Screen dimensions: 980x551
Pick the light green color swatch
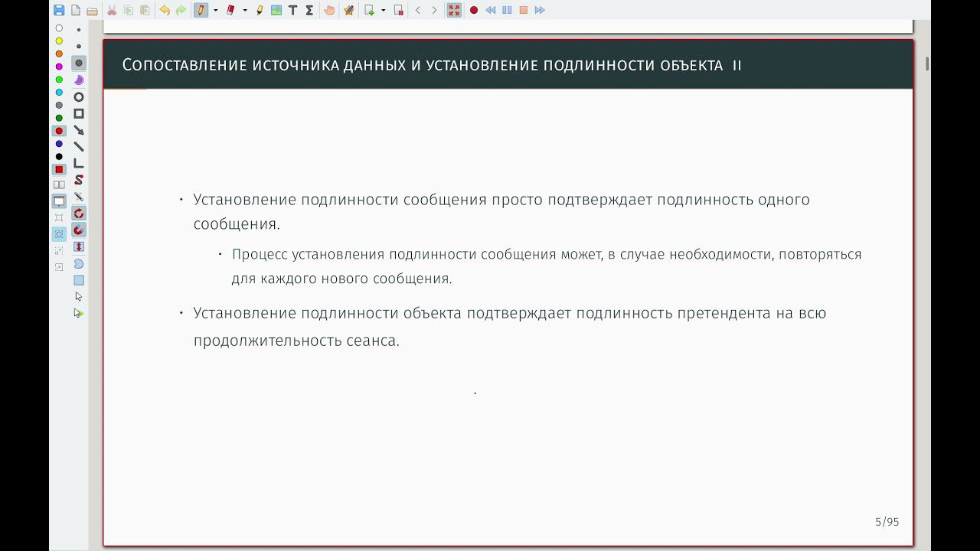pos(59,80)
